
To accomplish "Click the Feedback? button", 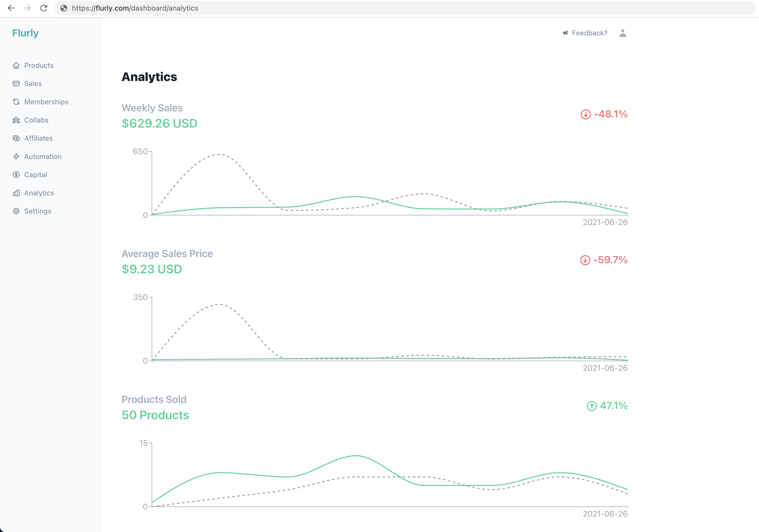I will [x=584, y=33].
